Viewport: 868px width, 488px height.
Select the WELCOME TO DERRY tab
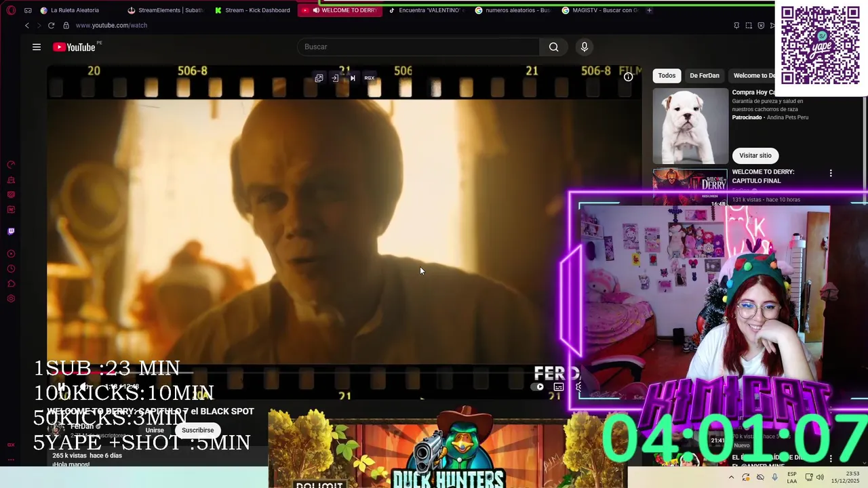340,10
